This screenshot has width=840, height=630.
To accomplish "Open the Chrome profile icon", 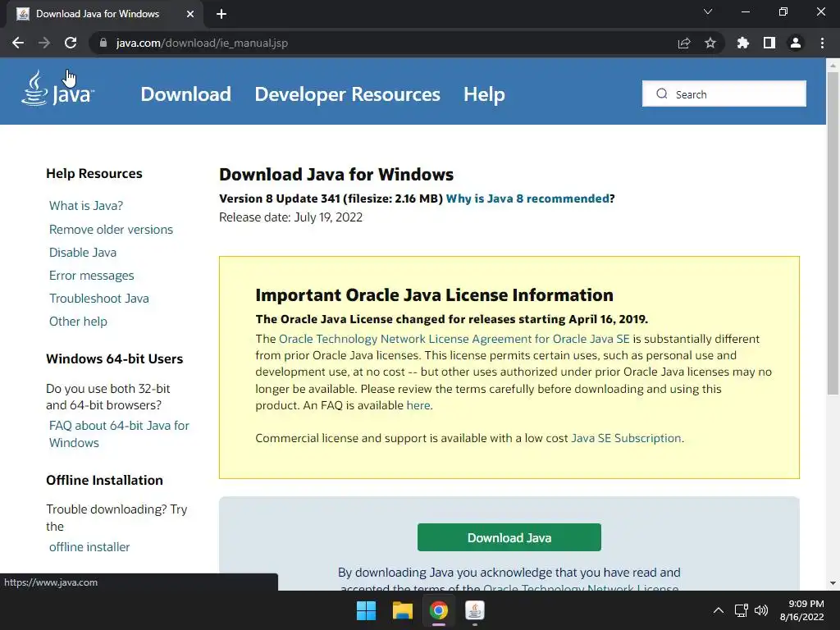I will 796,43.
